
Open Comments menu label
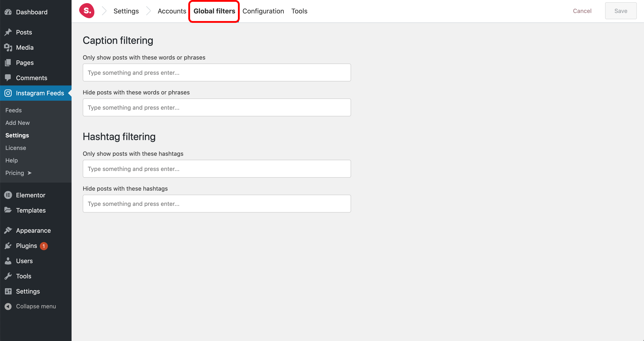(32, 78)
